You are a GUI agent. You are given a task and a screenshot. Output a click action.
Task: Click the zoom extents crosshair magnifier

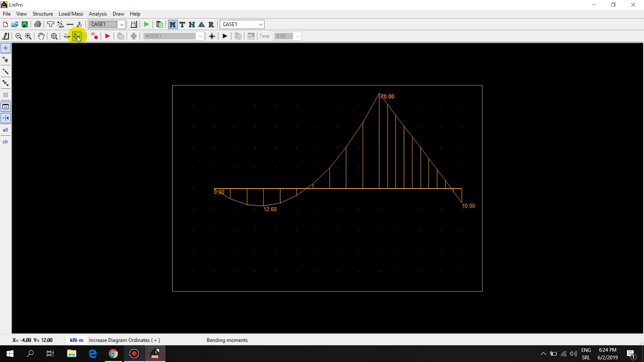54,36
